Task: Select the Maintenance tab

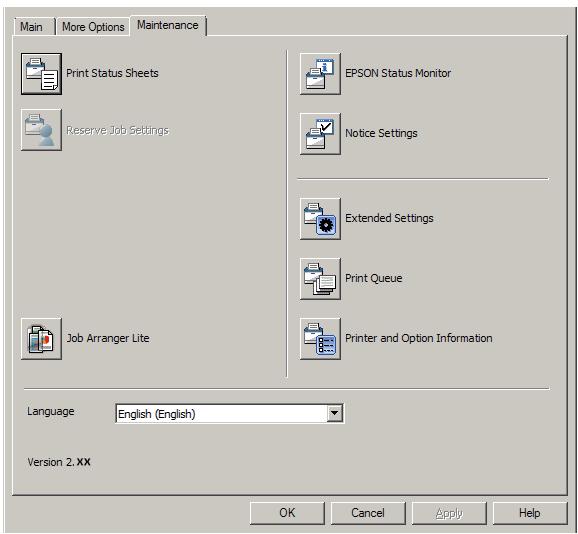Action: click(x=168, y=25)
